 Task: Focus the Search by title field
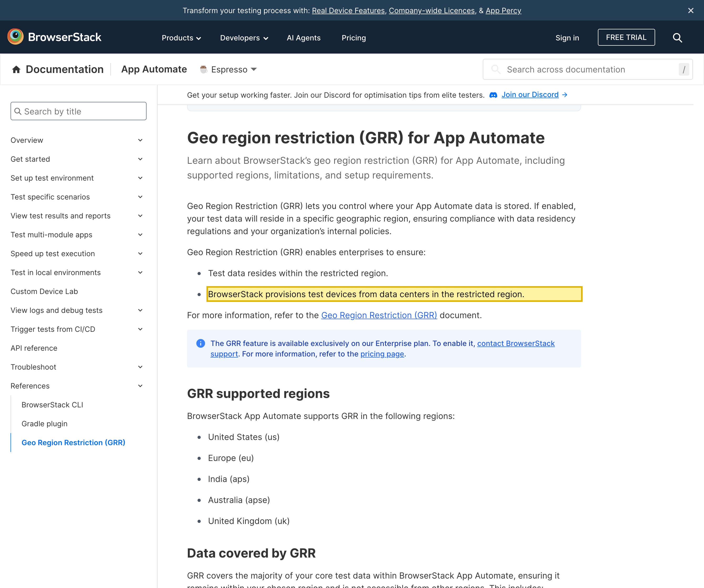[x=79, y=111]
